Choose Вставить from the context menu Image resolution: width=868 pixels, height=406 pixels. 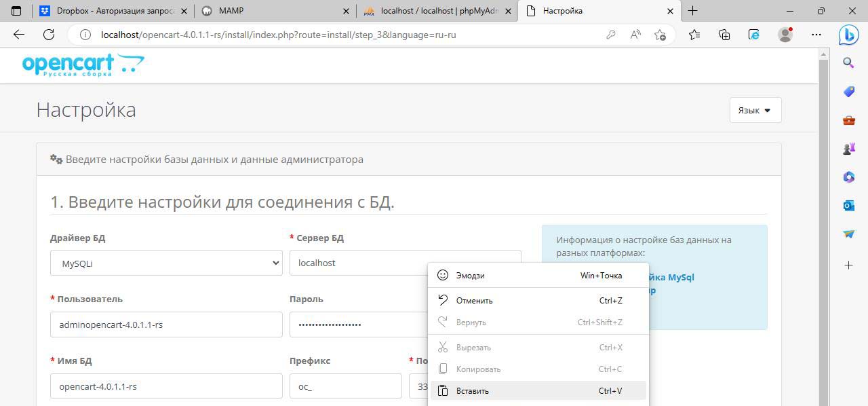(x=473, y=391)
